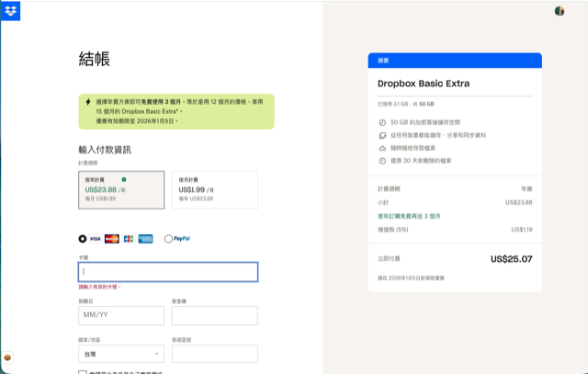Click the PayPal logo
Viewport: 588px width, 374px height.
pyautogui.click(x=182, y=239)
